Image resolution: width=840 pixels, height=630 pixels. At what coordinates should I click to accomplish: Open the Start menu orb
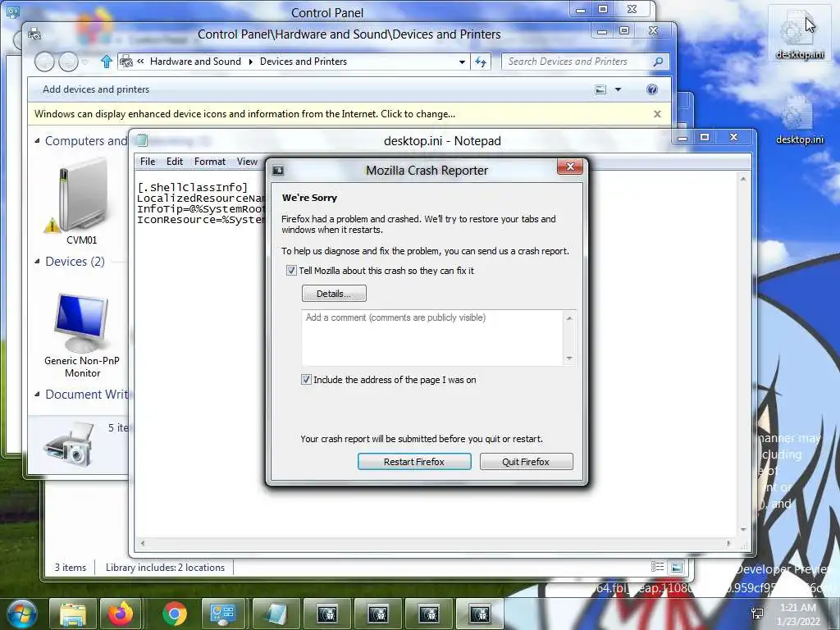pos(21,614)
